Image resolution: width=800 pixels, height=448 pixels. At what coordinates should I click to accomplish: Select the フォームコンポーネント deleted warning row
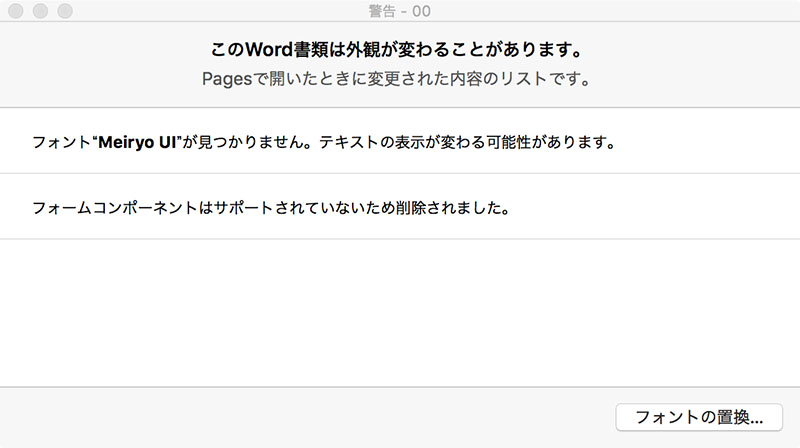coord(400,207)
